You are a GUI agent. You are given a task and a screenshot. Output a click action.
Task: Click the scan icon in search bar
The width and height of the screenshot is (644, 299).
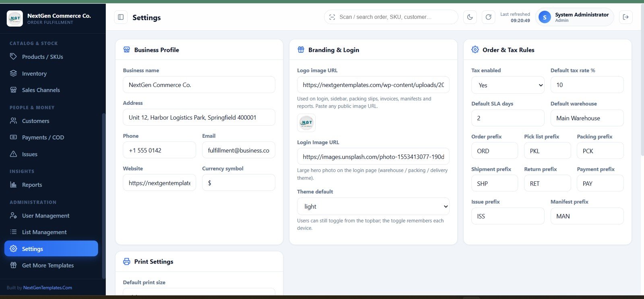pyautogui.click(x=332, y=17)
